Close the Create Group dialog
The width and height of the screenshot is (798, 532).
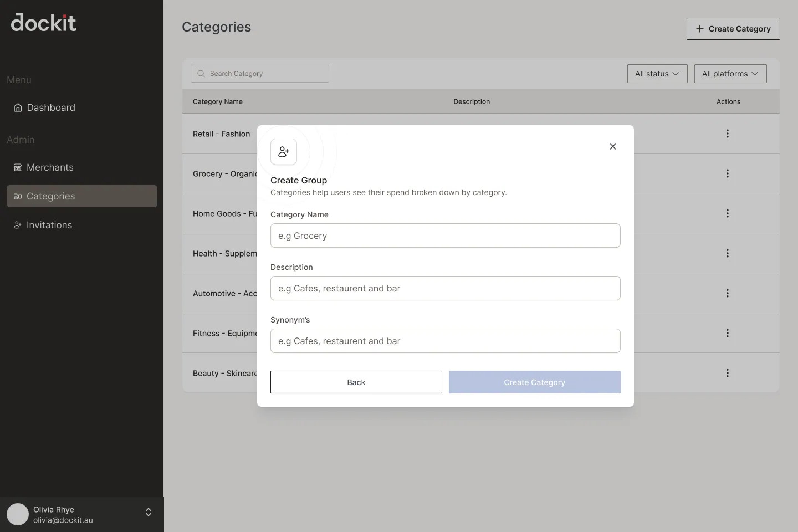[613, 146]
